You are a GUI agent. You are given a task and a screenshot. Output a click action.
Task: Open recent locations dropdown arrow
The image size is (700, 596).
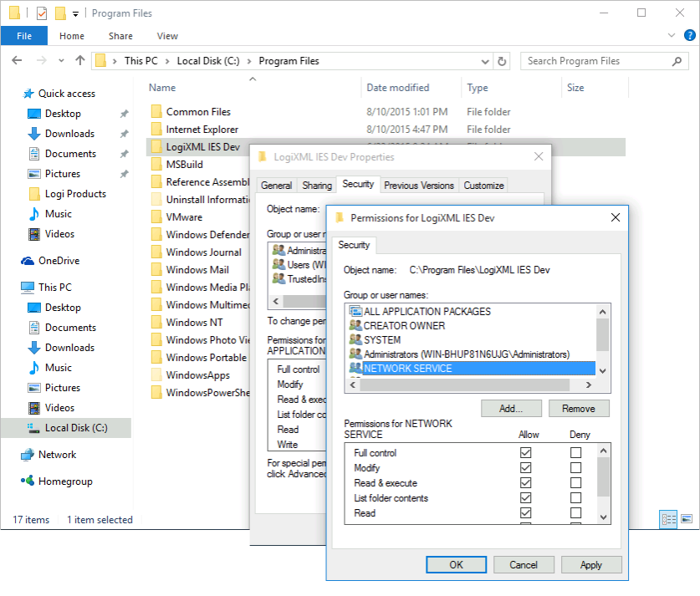[61, 61]
